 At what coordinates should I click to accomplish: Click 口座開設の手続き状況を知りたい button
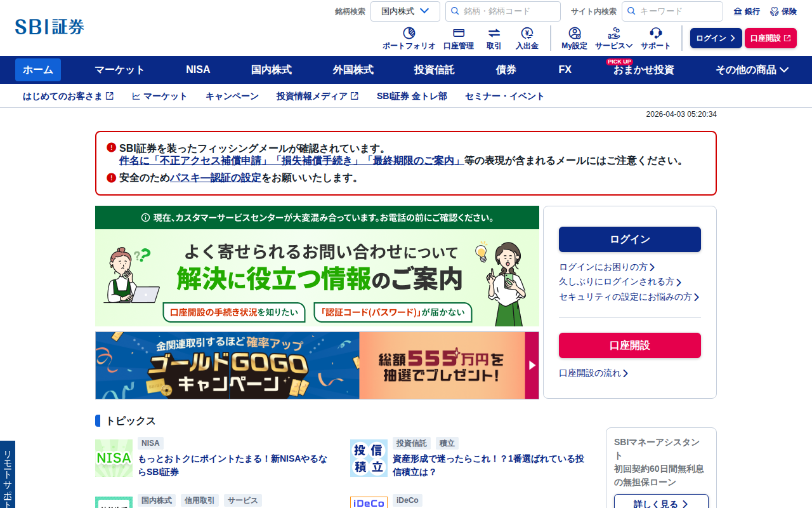(234, 312)
